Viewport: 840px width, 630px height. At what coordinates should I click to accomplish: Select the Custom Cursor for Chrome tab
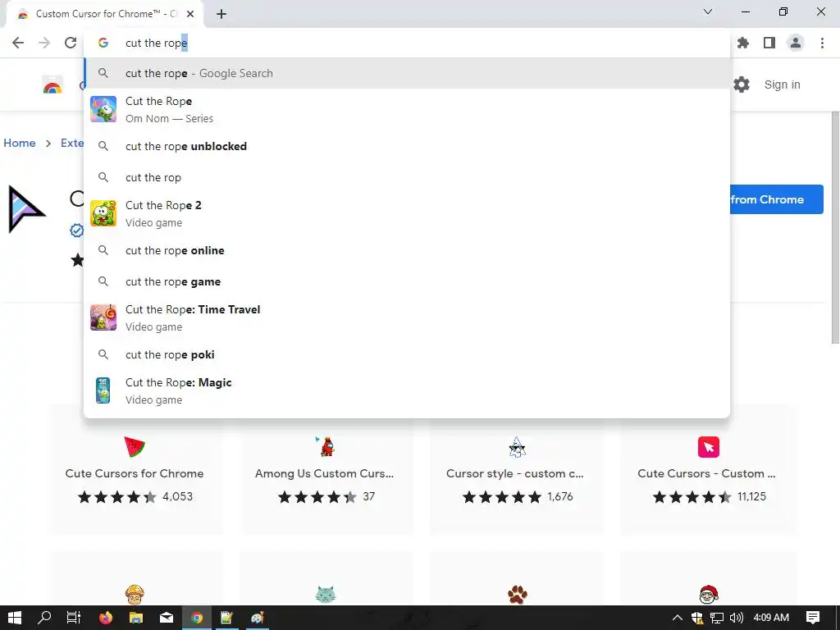pyautogui.click(x=105, y=14)
